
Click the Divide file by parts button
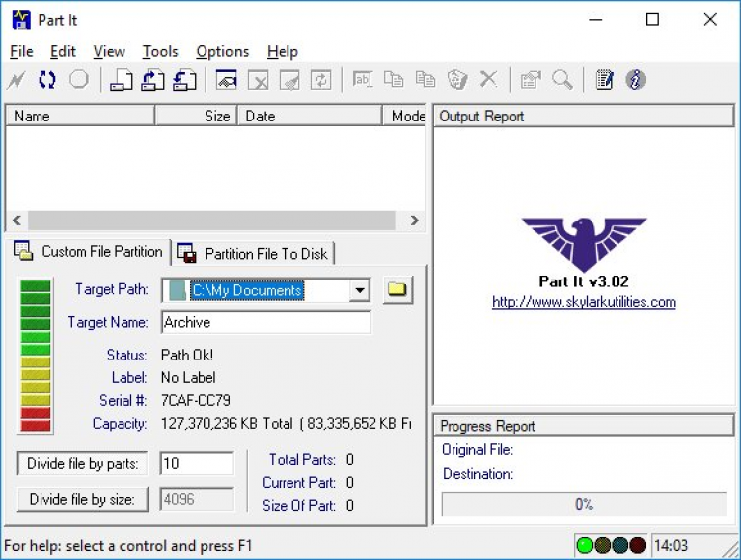(82, 463)
